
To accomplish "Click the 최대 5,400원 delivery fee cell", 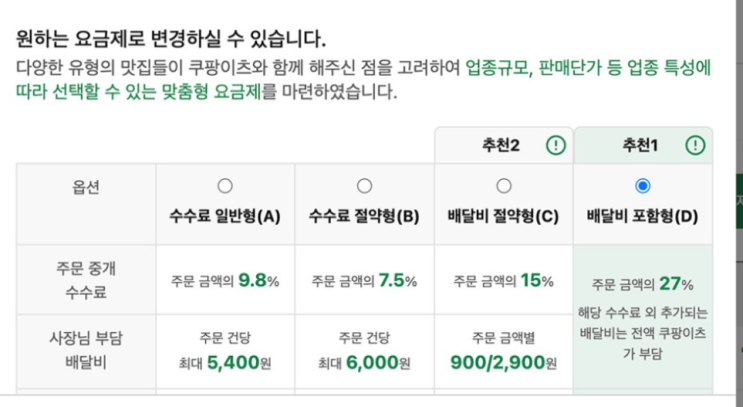I will pyautogui.click(x=225, y=351).
